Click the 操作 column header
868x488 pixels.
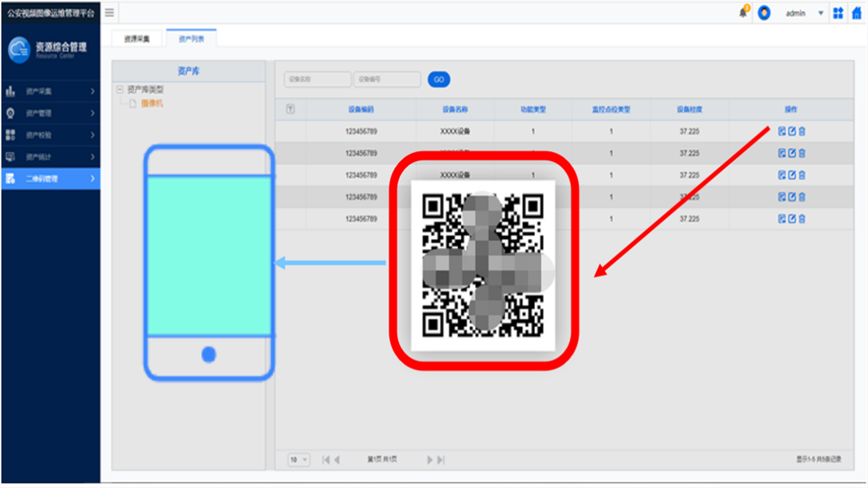[791, 109]
